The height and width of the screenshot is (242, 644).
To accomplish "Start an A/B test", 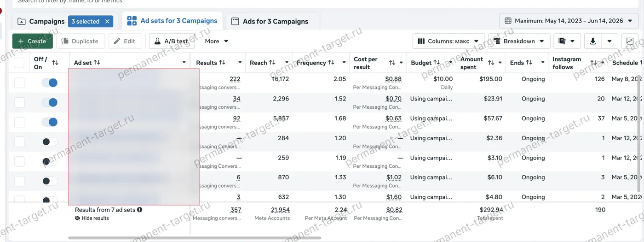I will (172, 41).
